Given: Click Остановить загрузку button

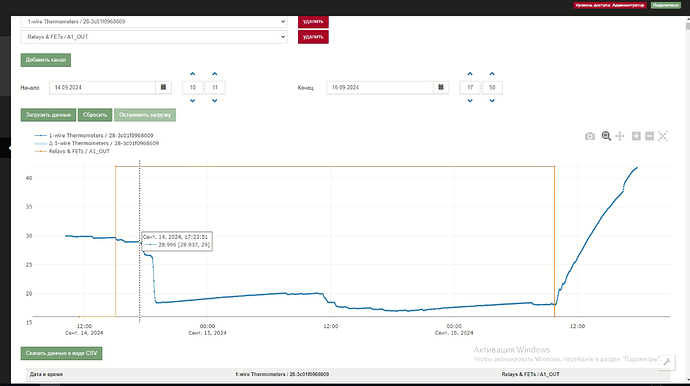Looking at the screenshot, I should pos(145,115).
